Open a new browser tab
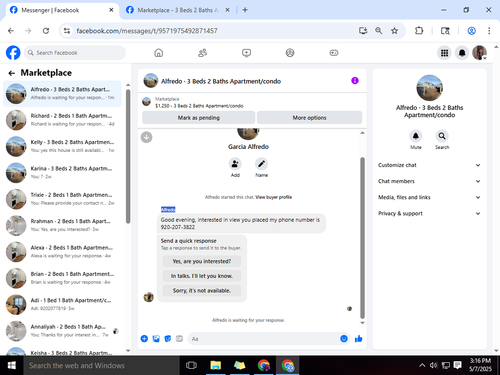 245,10
